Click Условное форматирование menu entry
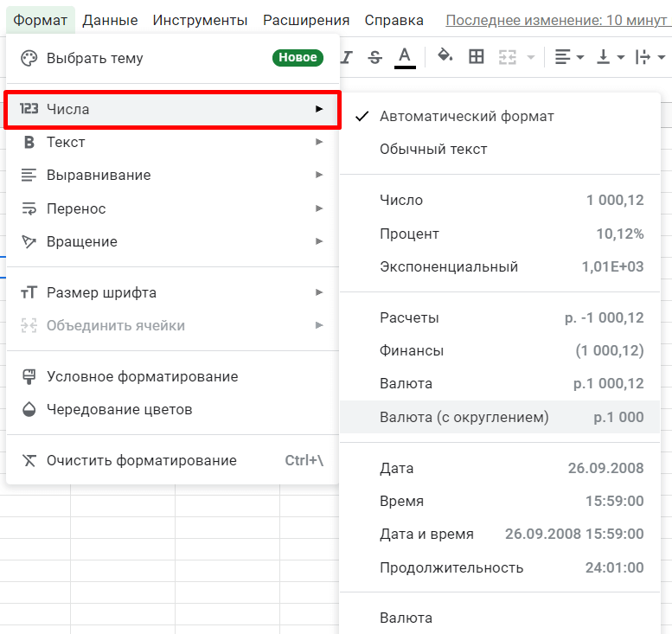 click(173, 376)
